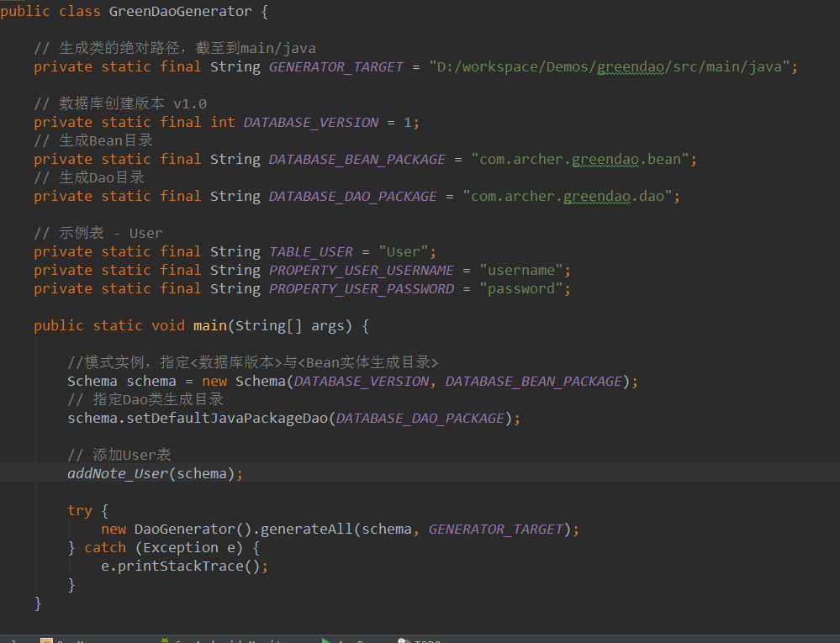Click the numeric value 1 assigned to DATABASE_VERSION

[408, 123]
